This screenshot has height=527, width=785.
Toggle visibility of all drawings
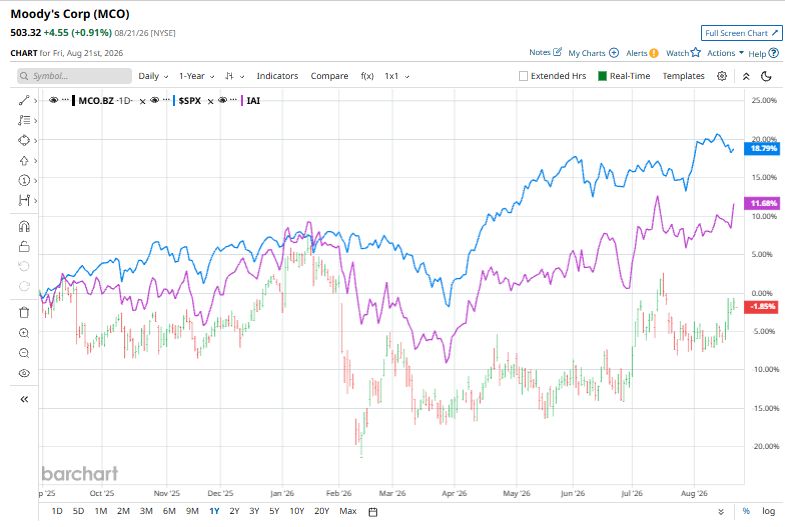[x=24, y=373]
